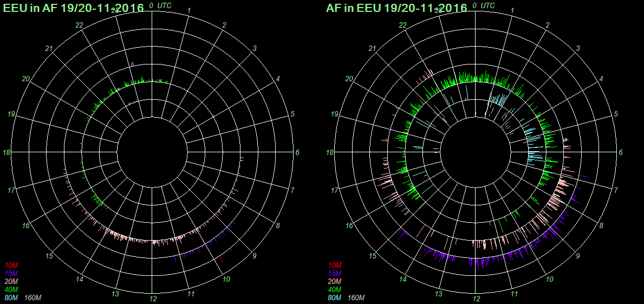Select hour 12 label on AF in EEU chart
The width and height of the screenshot is (644, 304).
[476, 299]
